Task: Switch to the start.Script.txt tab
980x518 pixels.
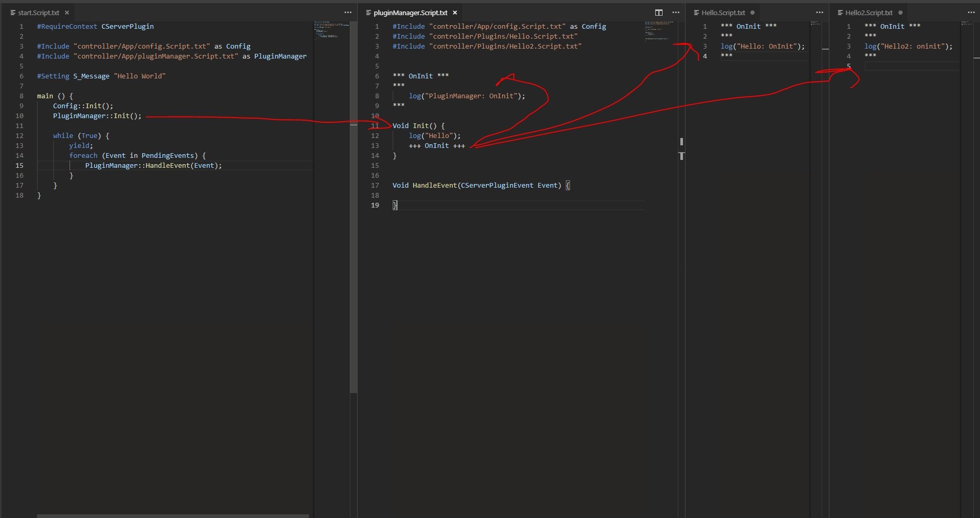Action: 39,13
